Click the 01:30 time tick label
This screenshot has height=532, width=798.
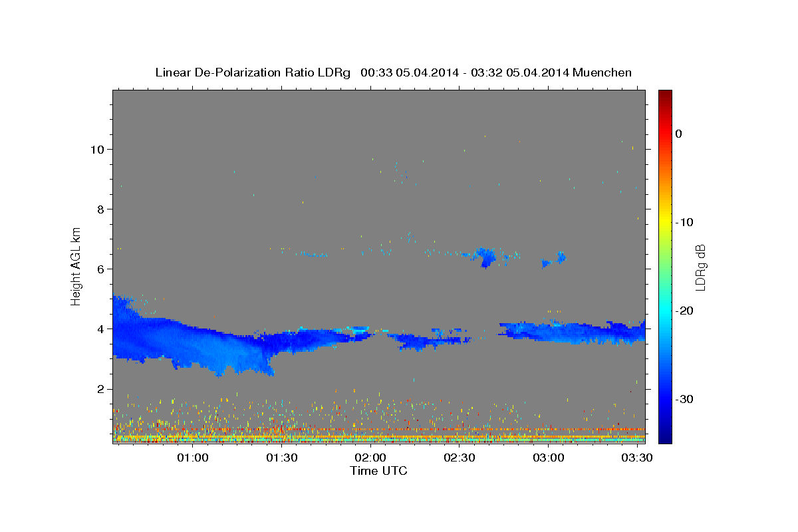point(281,458)
